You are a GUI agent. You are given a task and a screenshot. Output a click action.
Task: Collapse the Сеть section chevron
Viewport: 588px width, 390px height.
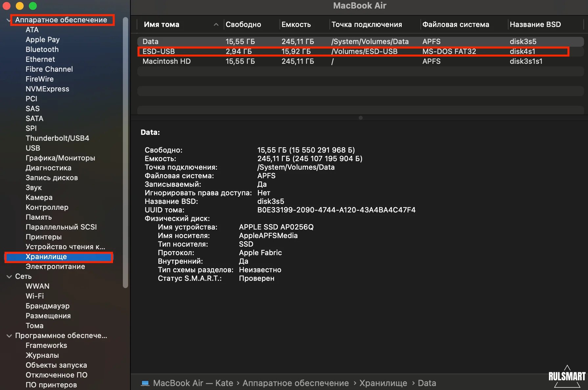9,277
